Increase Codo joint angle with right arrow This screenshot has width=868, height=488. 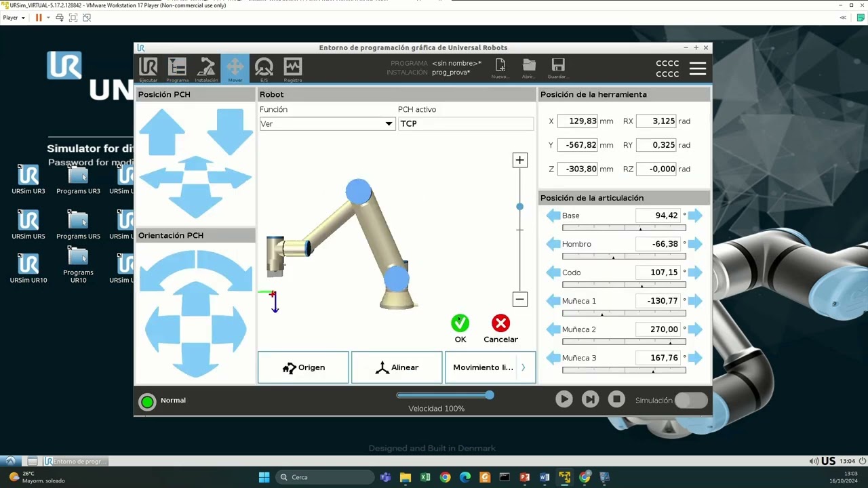click(695, 272)
